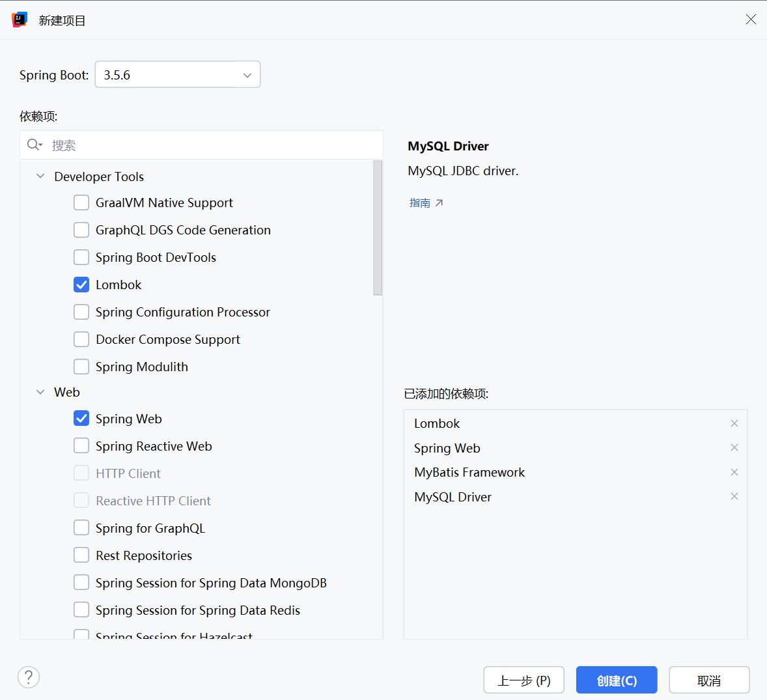Remove Lombok from added dependencies
The width and height of the screenshot is (767, 700).
[734, 424]
